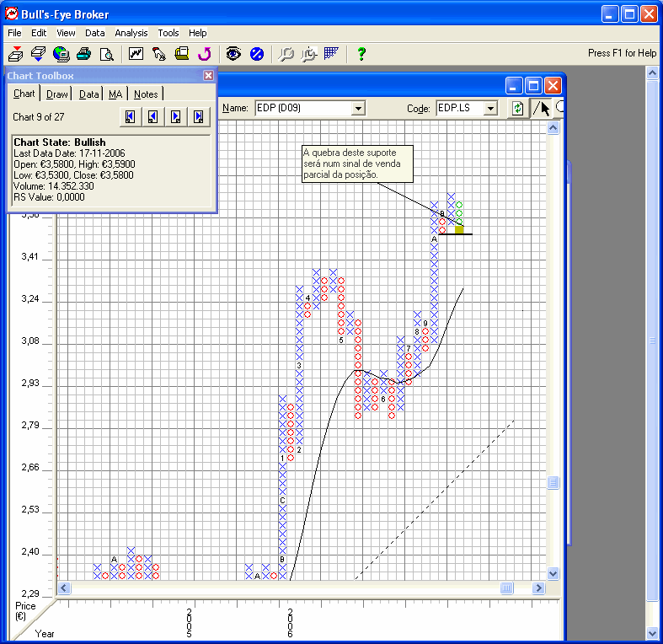Image resolution: width=663 pixels, height=644 pixels.
Task: Select the arrow pointer tool in chart window
Action: pos(545,109)
